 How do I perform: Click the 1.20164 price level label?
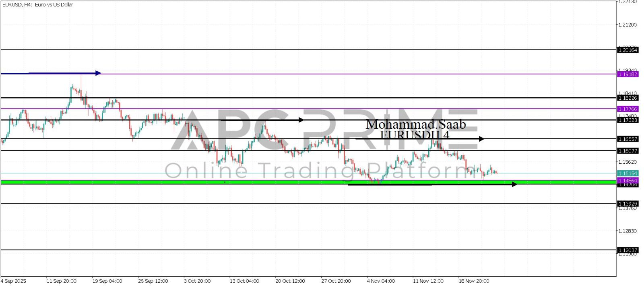[627, 50]
